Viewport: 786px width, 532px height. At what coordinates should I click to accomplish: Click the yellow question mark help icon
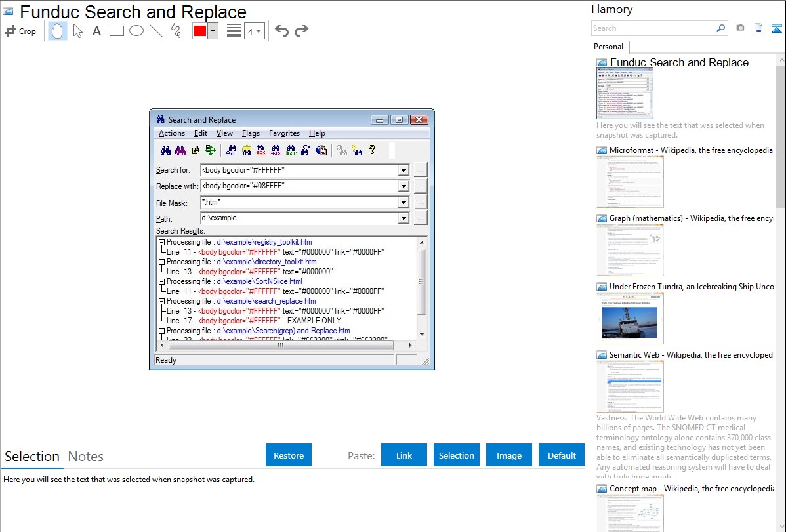(372, 150)
